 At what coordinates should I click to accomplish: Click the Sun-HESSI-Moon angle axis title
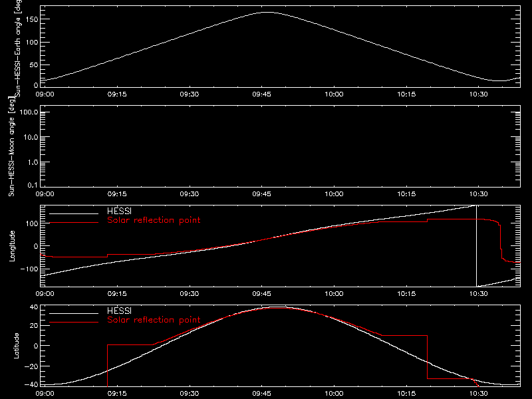(x=11, y=146)
